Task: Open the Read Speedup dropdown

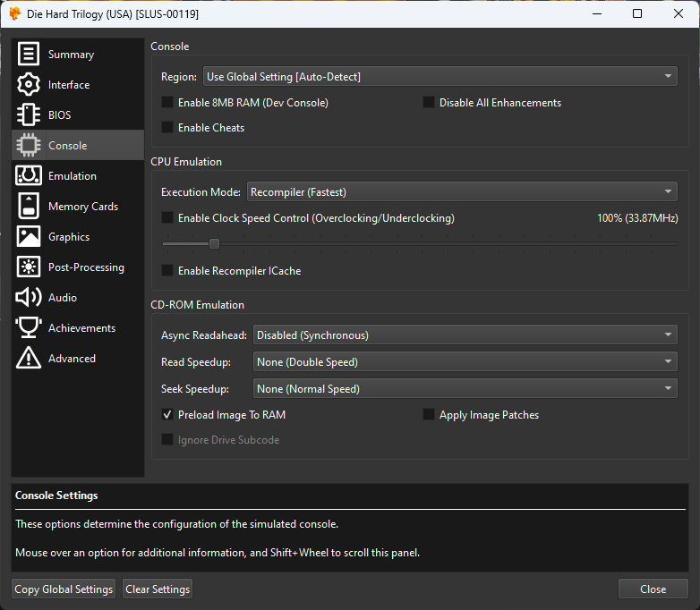Action: coord(465,361)
